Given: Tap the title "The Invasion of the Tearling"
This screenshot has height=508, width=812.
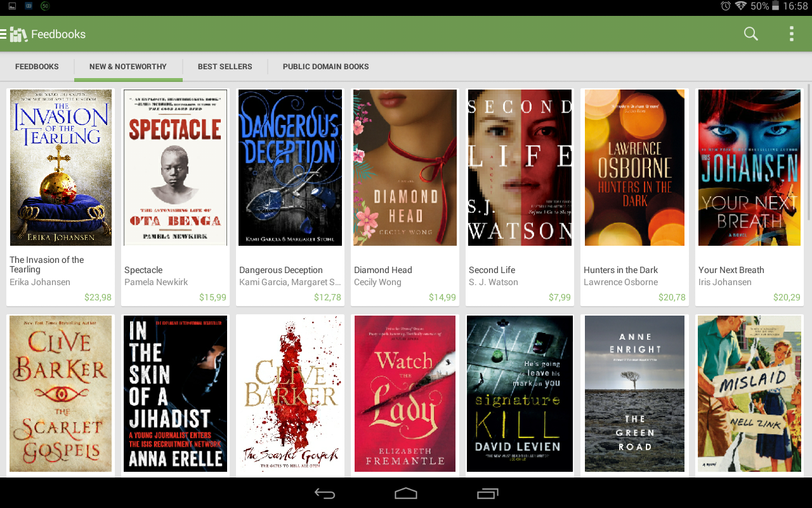Looking at the screenshot, I should pyautogui.click(x=47, y=265).
